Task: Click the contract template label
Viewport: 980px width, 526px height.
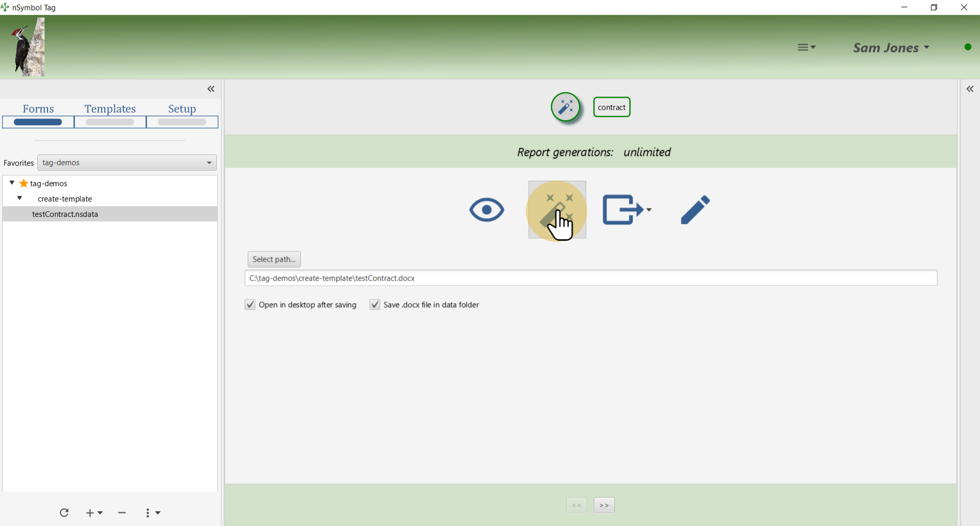Action: click(x=612, y=107)
